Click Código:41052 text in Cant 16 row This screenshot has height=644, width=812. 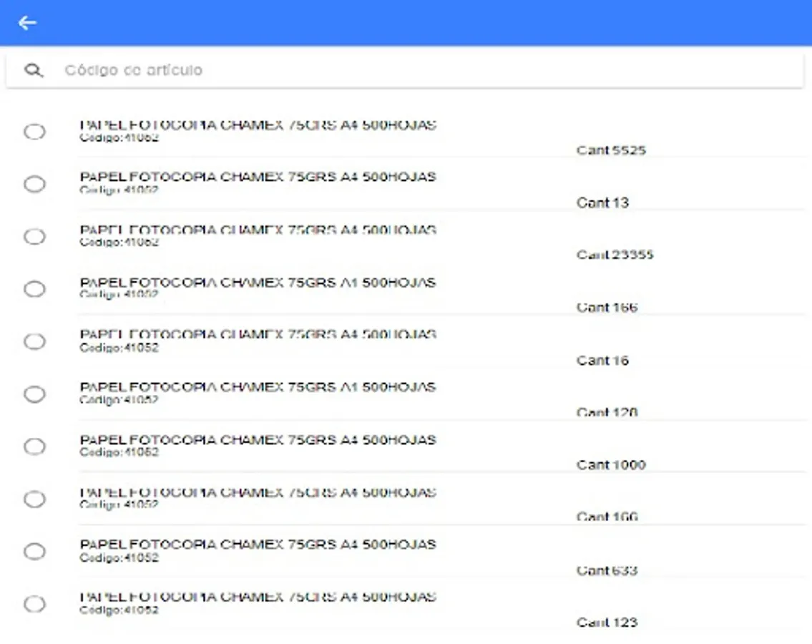pos(119,348)
